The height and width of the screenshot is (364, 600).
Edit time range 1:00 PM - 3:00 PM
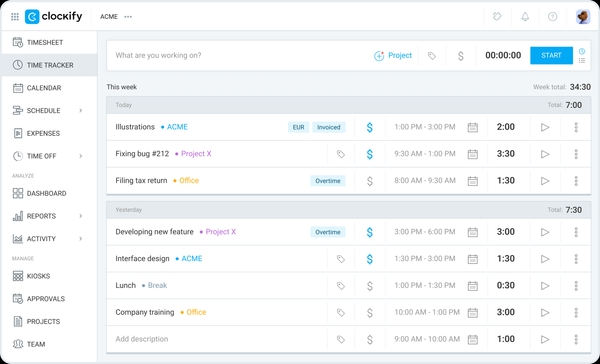[425, 127]
